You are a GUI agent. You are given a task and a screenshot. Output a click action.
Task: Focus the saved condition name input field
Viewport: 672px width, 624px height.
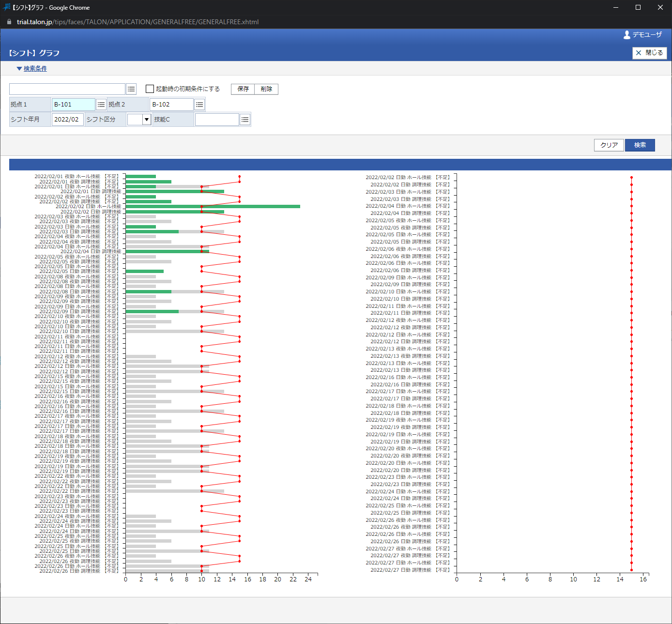coord(67,89)
